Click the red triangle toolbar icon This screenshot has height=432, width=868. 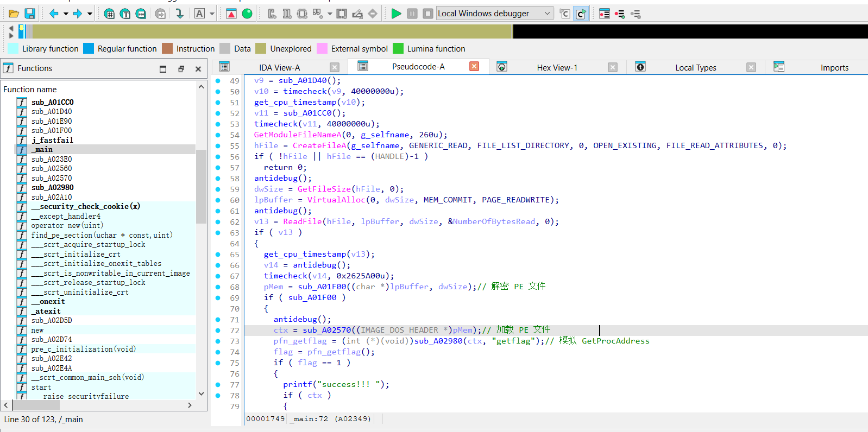click(231, 14)
